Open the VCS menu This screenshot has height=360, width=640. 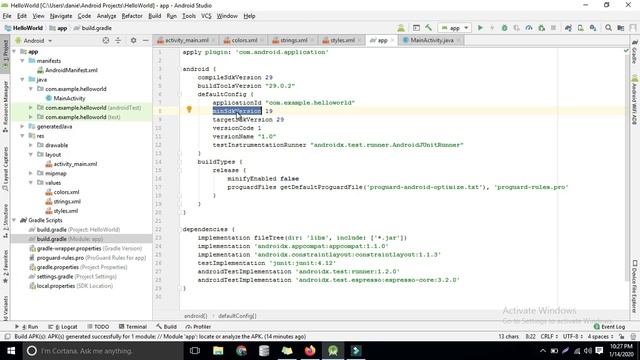point(206,16)
